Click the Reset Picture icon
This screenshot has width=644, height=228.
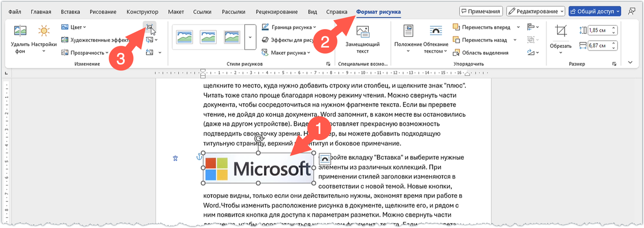150,52
